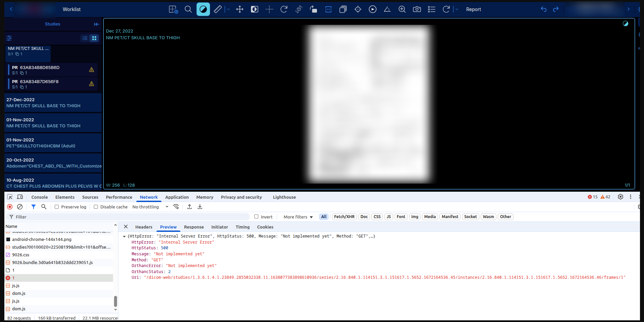This screenshot has width=644, height=322.
Task: Select the Studies panel tab
Action: (53, 24)
